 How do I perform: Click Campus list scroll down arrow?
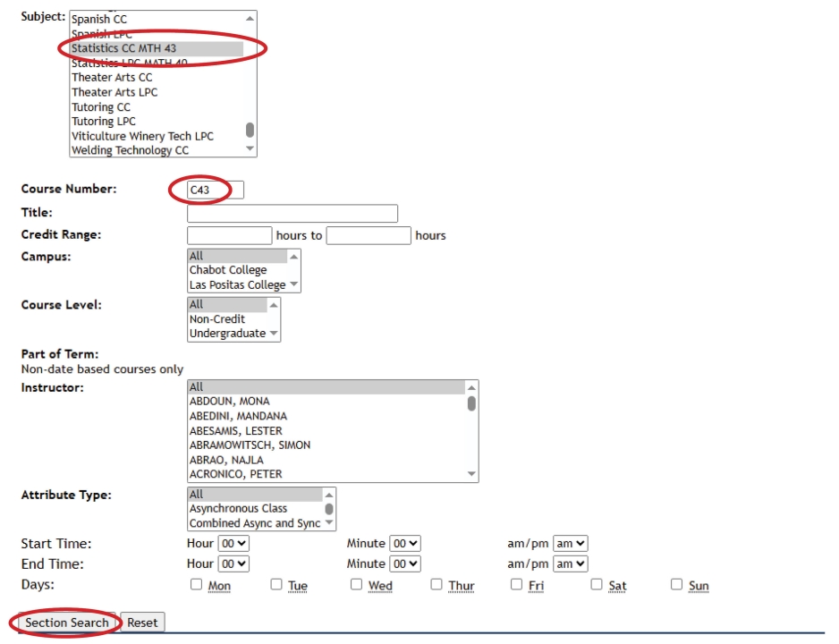click(293, 284)
